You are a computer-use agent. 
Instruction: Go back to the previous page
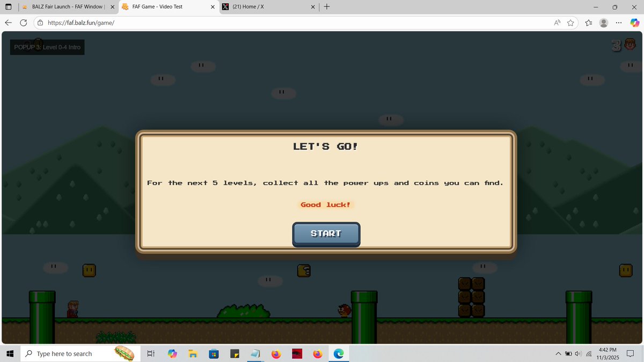(x=8, y=23)
